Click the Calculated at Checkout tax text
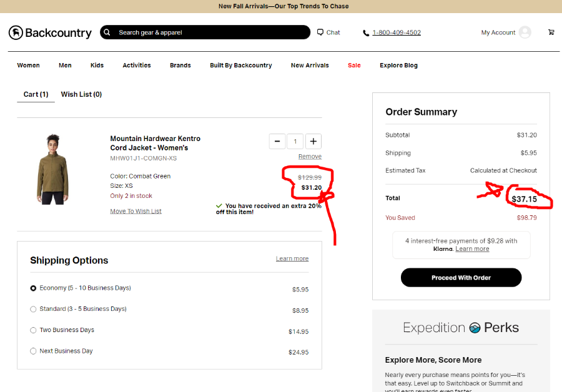Image resolution: width=562 pixels, height=392 pixels. click(x=503, y=170)
